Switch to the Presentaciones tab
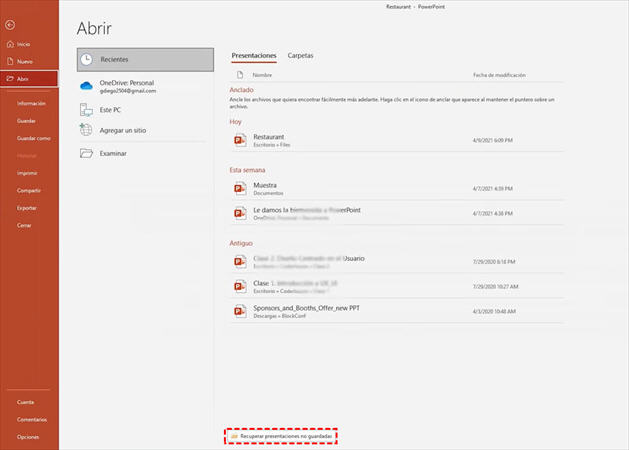The width and height of the screenshot is (629, 450). tap(254, 55)
